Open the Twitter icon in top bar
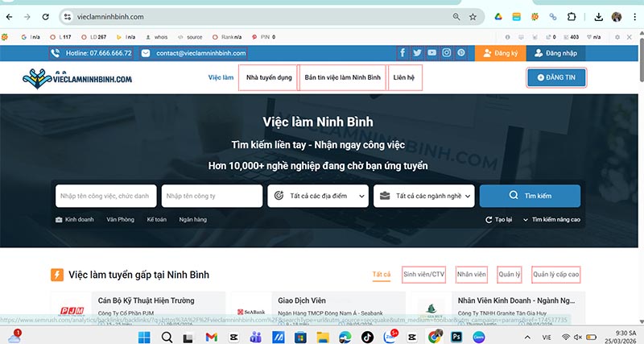The image size is (644, 344). tap(417, 52)
